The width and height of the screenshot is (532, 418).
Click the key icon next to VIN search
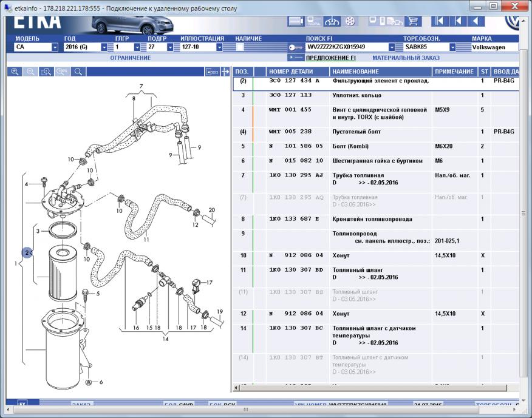[296, 47]
